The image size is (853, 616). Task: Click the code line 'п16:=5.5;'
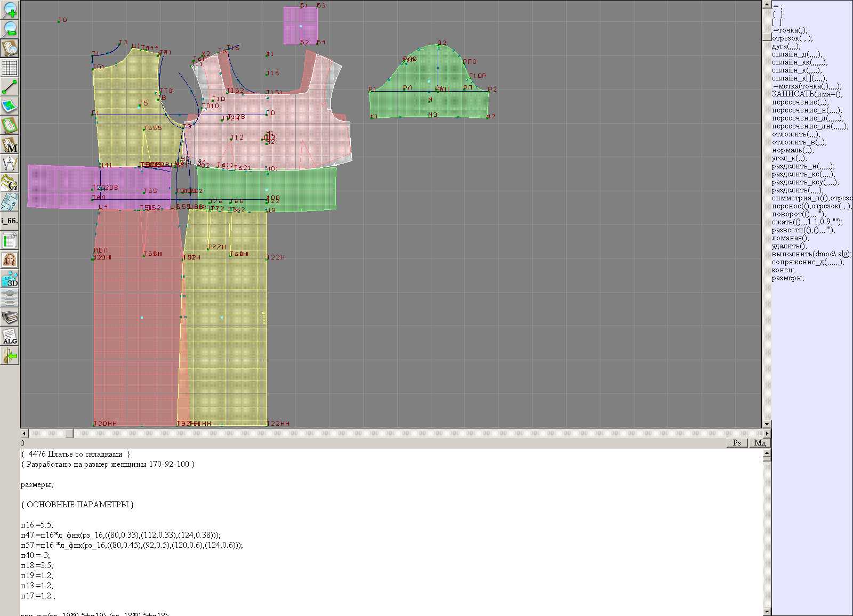(x=37, y=525)
